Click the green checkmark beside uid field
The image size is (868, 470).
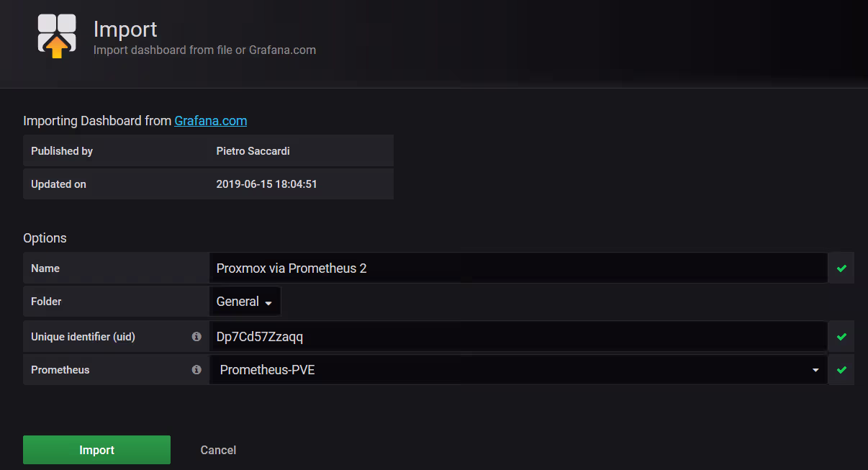(841, 337)
